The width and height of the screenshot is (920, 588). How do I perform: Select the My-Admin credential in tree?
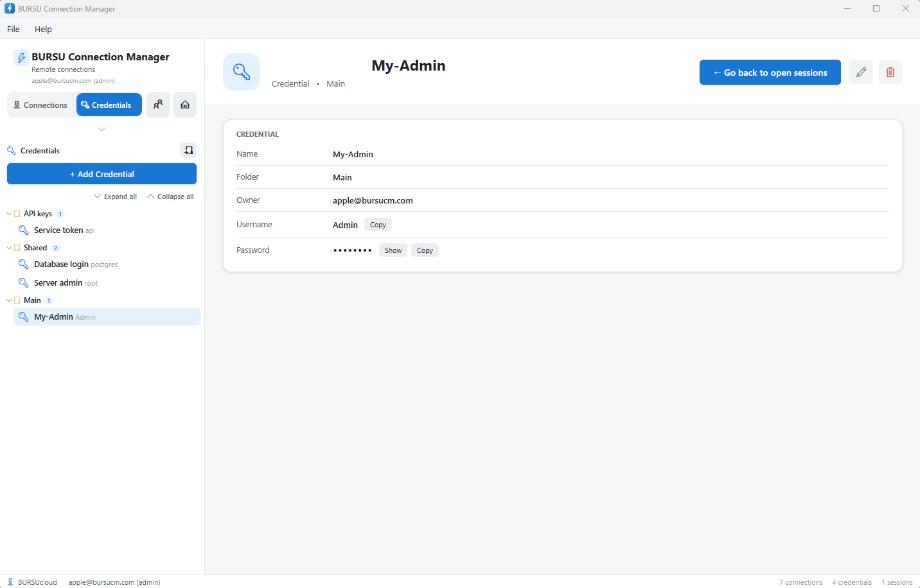click(107, 316)
